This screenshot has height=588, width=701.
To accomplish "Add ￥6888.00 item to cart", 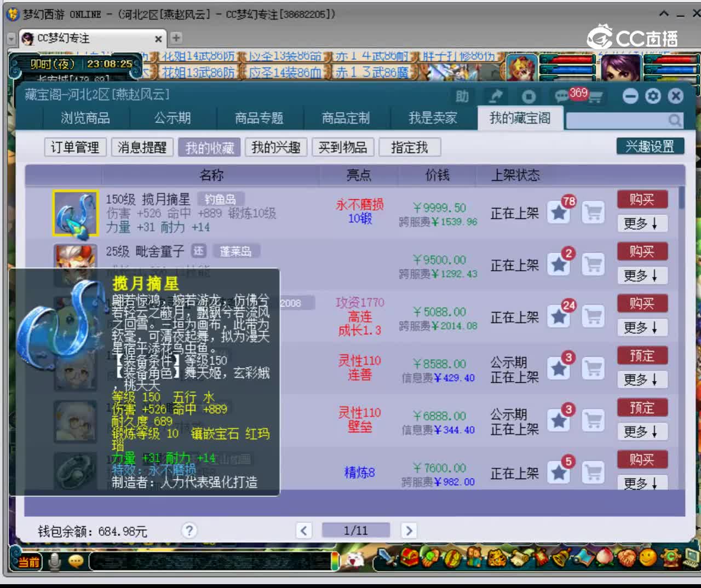I will pos(593,420).
